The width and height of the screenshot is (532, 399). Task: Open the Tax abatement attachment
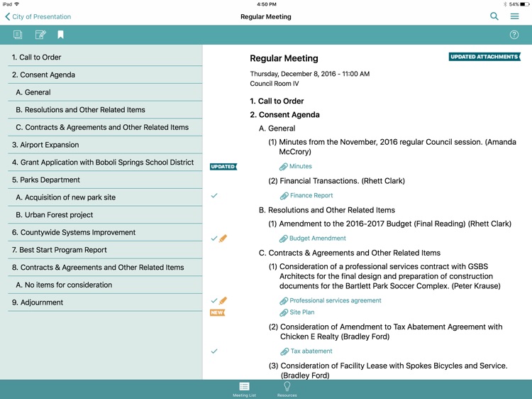click(311, 351)
